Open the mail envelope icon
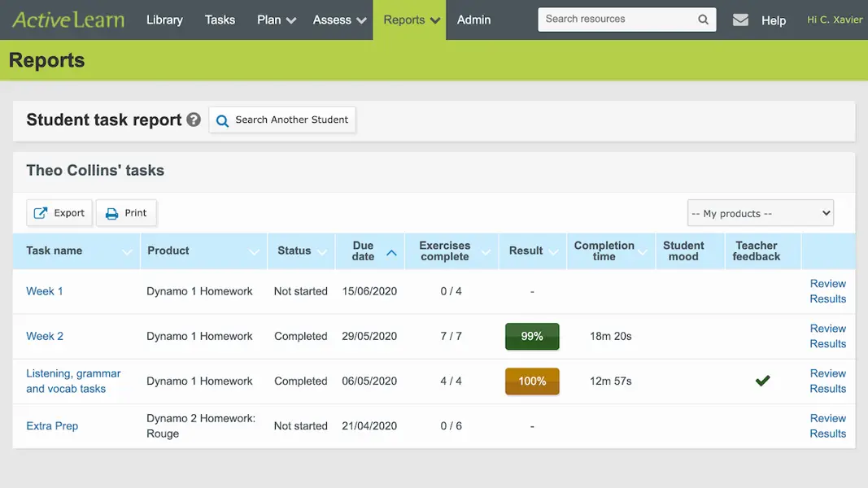This screenshot has height=488, width=868. [740, 20]
